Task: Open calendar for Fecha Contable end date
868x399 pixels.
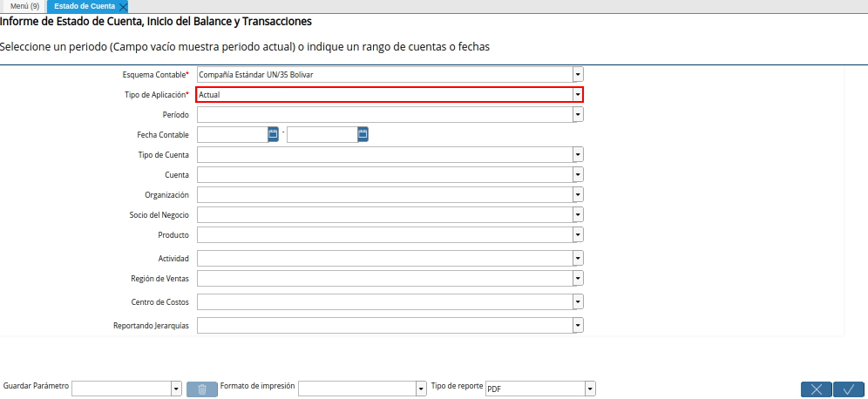Action: (x=363, y=134)
